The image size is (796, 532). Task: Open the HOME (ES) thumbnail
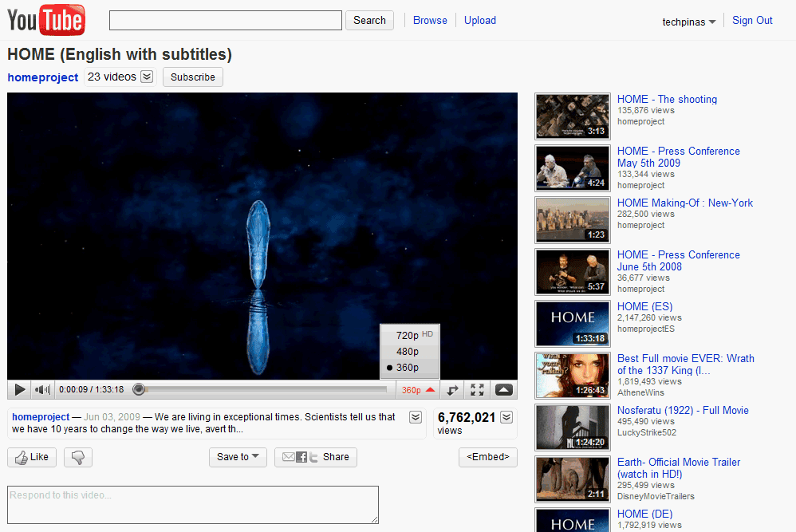573,323
